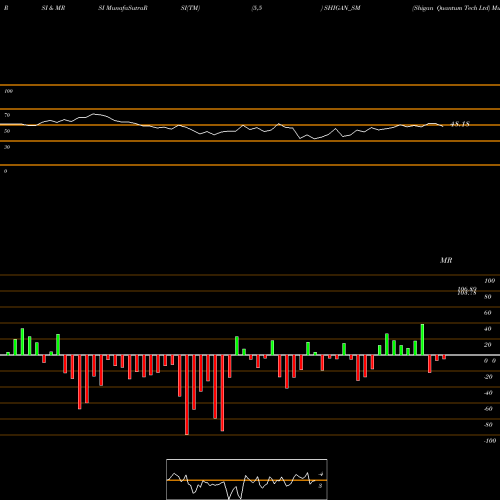The width and height of the screenshot is (500, 500).
Task: Click the MR axis label 80
Action: pos(488,297)
